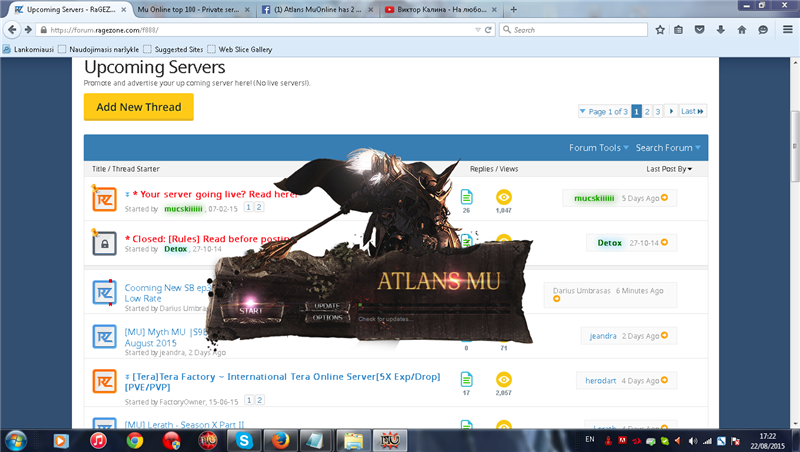Image resolution: width=800 pixels, height=452 pixels.
Task: Open the Windows Start menu
Action: 15,441
